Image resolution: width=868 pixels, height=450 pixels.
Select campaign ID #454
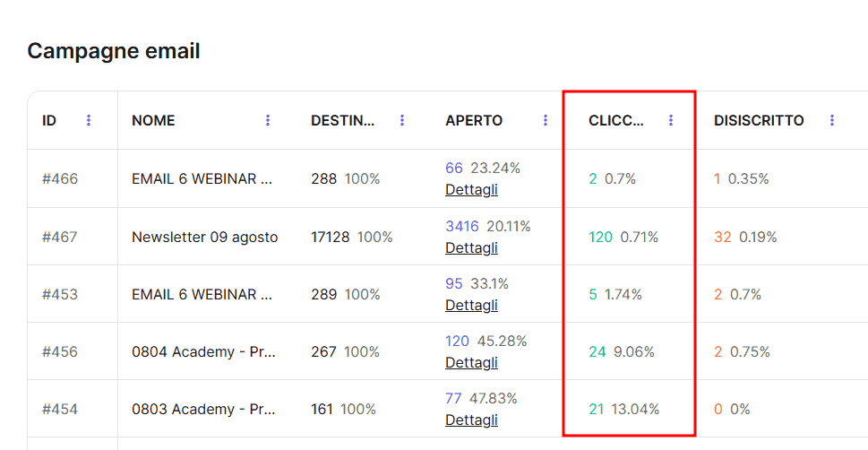[60, 410]
